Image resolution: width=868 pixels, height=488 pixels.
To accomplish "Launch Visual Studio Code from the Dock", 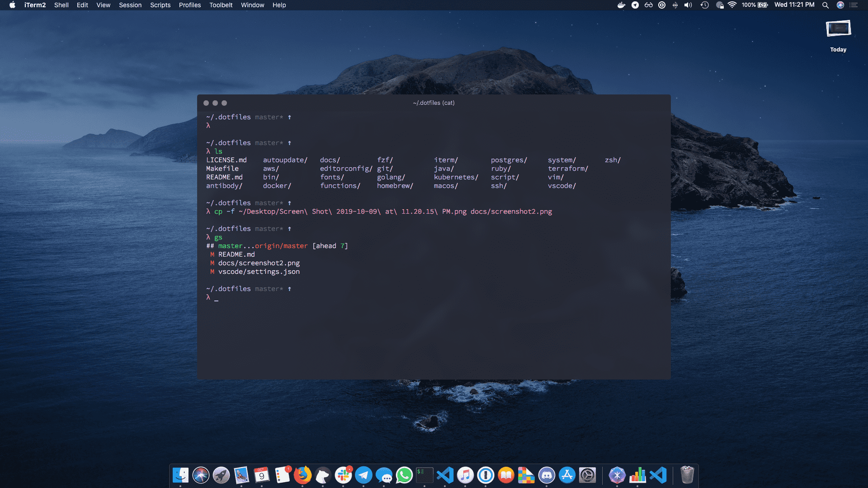I will click(444, 475).
